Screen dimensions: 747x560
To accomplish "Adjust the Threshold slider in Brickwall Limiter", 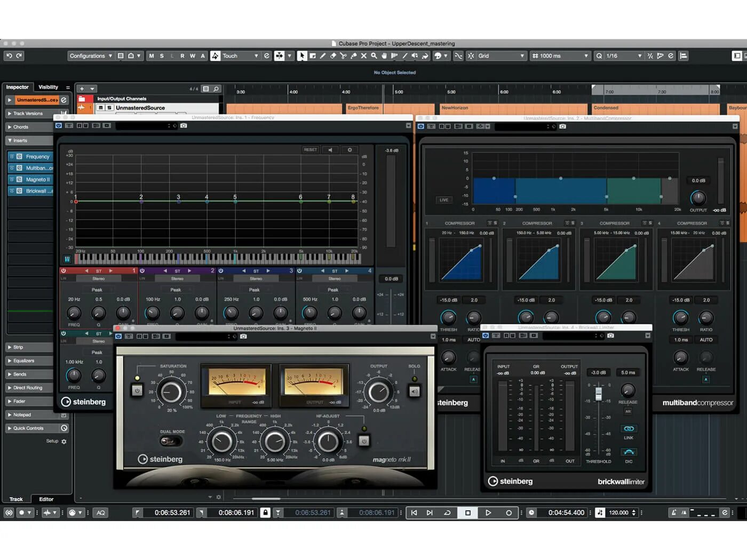I will (599, 394).
